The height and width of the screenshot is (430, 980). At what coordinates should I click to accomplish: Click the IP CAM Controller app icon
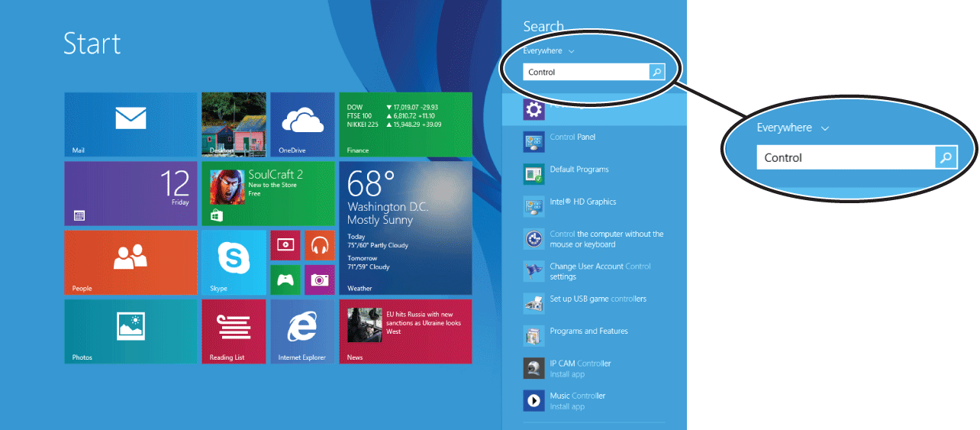click(534, 368)
